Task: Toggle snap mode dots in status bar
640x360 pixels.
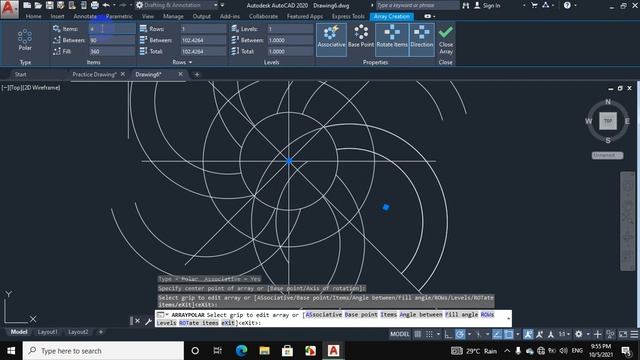Action: point(429,334)
